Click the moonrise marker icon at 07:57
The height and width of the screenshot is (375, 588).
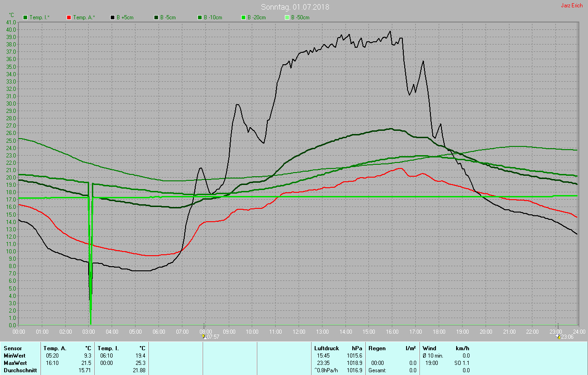pyautogui.click(x=204, y=336)
